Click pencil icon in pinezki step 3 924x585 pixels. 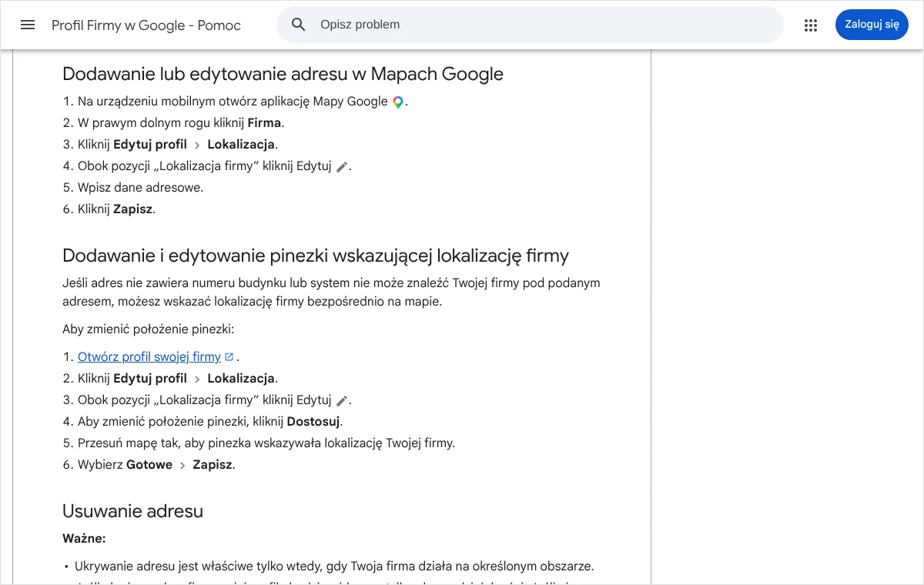point(342,401)
